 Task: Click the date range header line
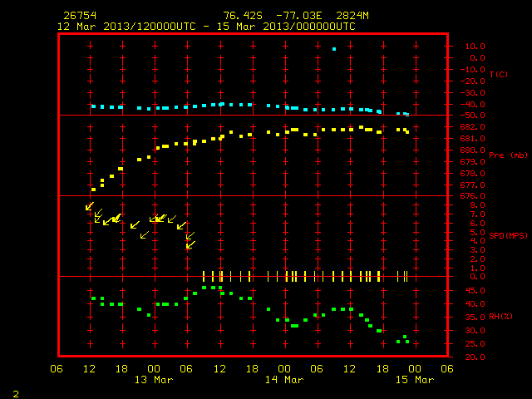206,27
